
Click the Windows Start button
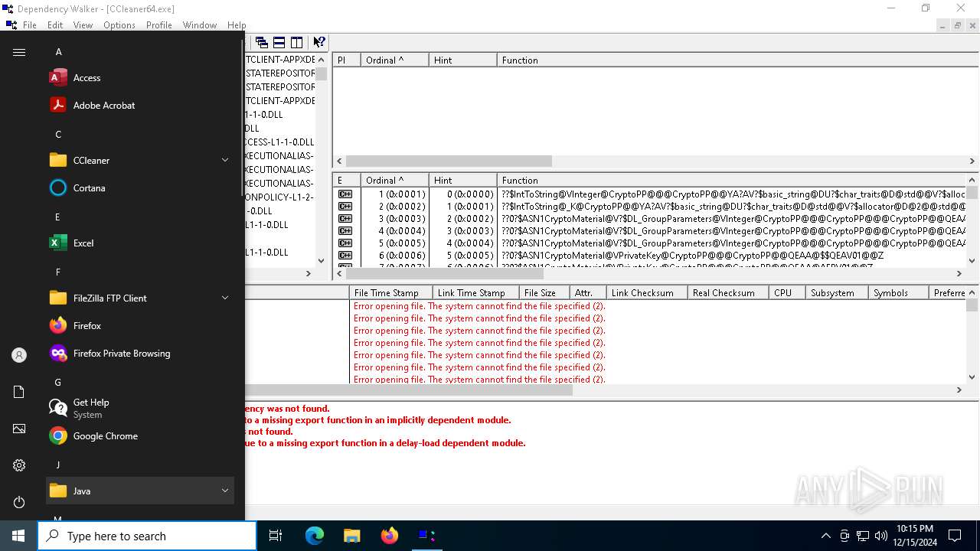(x=18, y=536)
